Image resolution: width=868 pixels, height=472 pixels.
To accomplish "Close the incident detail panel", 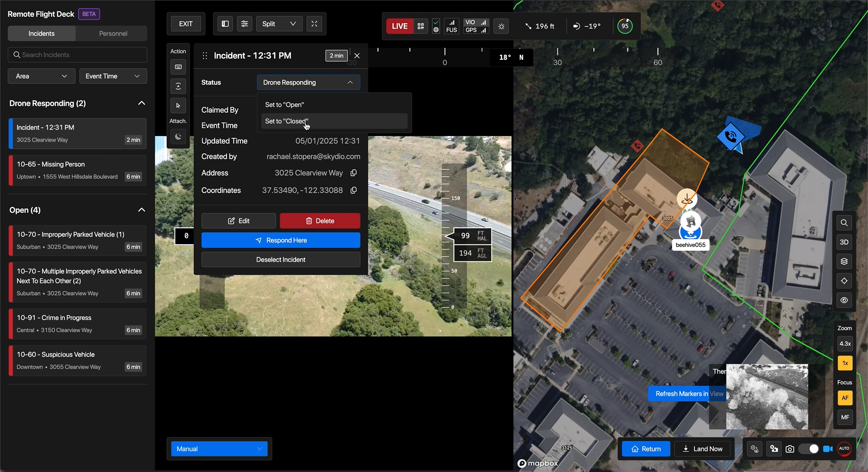I will (357, 56).
